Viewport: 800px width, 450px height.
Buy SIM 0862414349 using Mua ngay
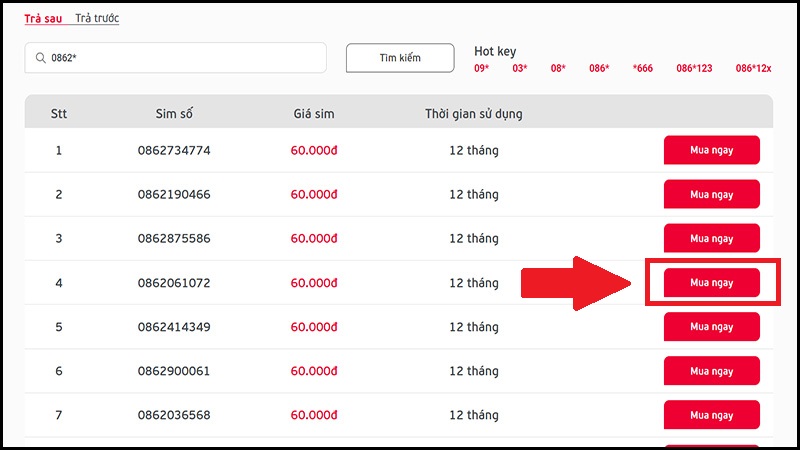click(711, 327)
